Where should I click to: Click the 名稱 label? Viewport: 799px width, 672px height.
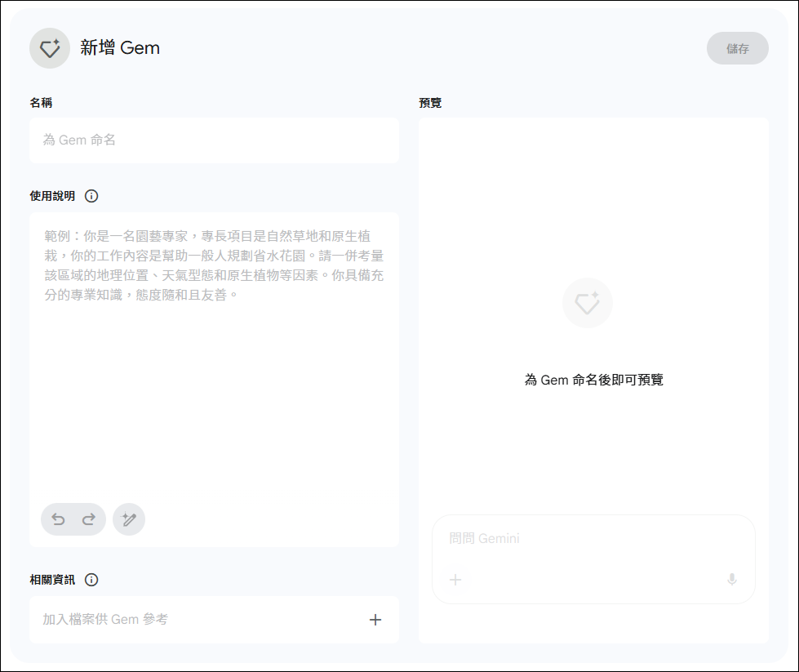click(x=41, y=103)
